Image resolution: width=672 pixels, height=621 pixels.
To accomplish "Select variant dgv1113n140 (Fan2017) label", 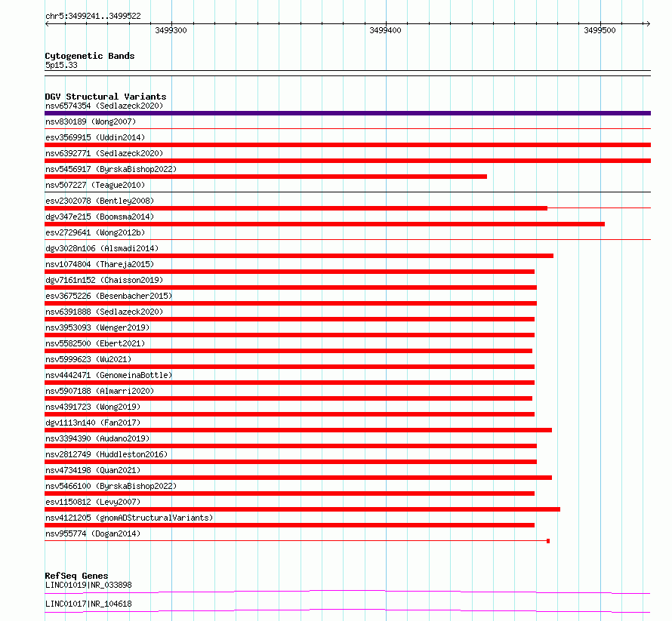I will pos(93,423).
